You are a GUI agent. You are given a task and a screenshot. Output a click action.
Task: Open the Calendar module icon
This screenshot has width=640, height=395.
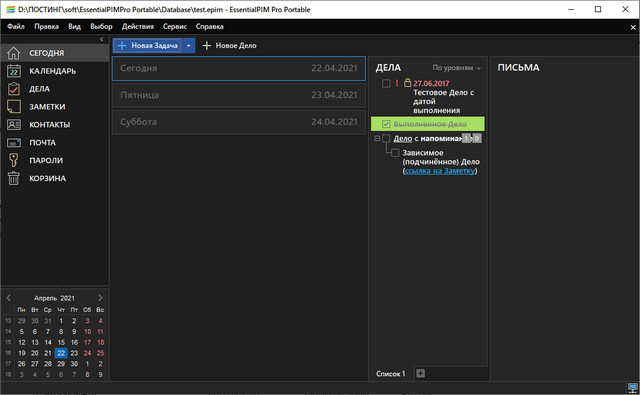[x=13, y=71]
